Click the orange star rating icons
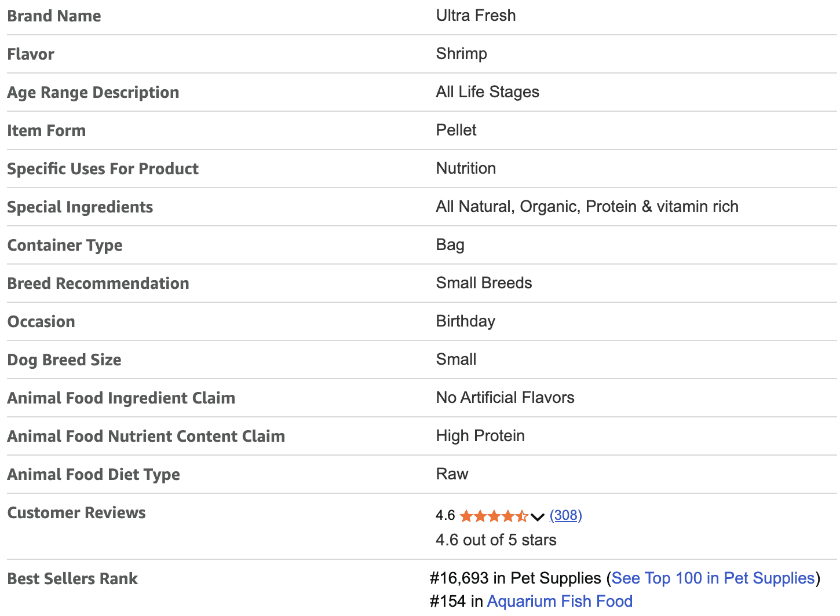This screenshot has height=616, width=840. [x=493, y=516]
